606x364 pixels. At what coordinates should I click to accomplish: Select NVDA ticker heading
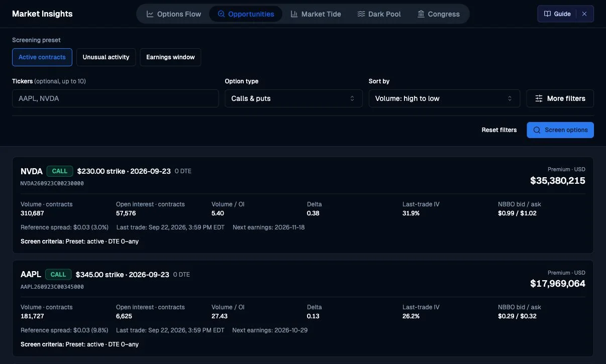tap(32, 171)
